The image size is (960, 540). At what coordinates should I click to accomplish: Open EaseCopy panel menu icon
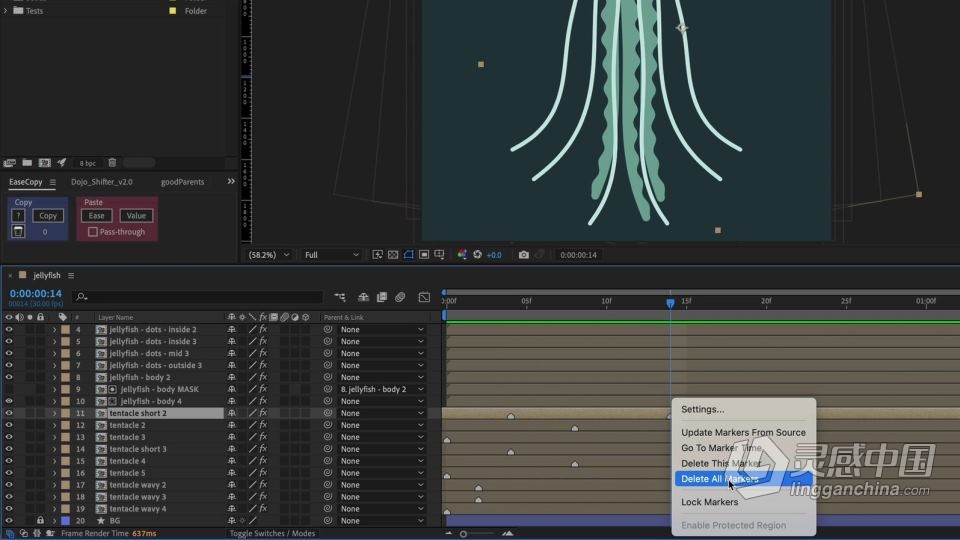(x=53, y=182)
